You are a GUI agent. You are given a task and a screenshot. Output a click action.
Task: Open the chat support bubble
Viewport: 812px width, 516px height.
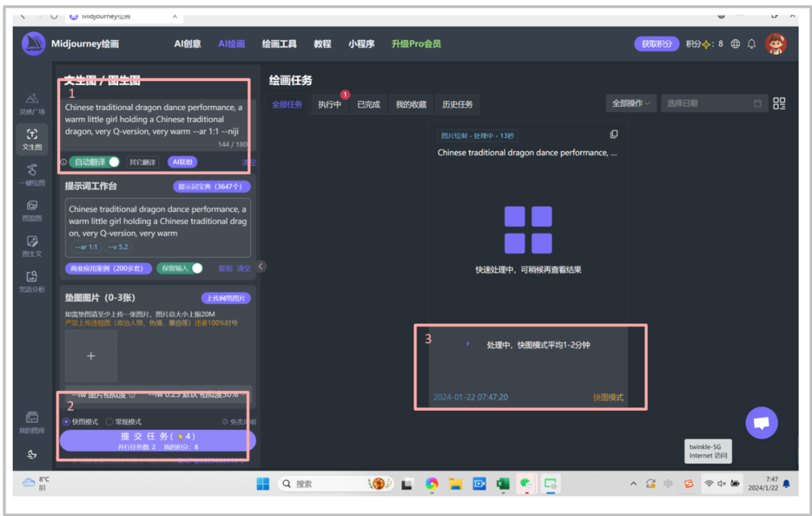click(x=761, y=423)
